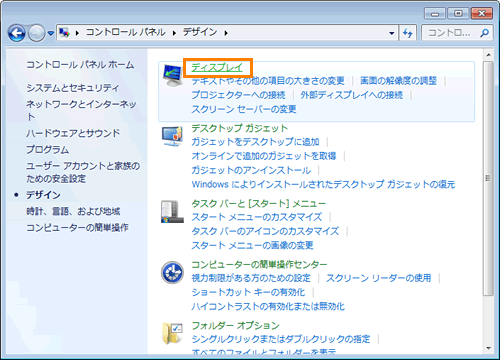Open コンピューターの簡単操作 in sidebar
Image resolution: width=500 pixels, height=360 pixels.
(x=77, y=228)
